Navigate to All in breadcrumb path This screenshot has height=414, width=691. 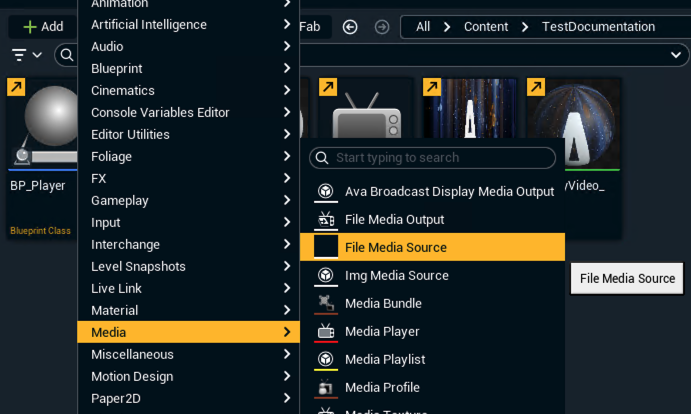423,27
